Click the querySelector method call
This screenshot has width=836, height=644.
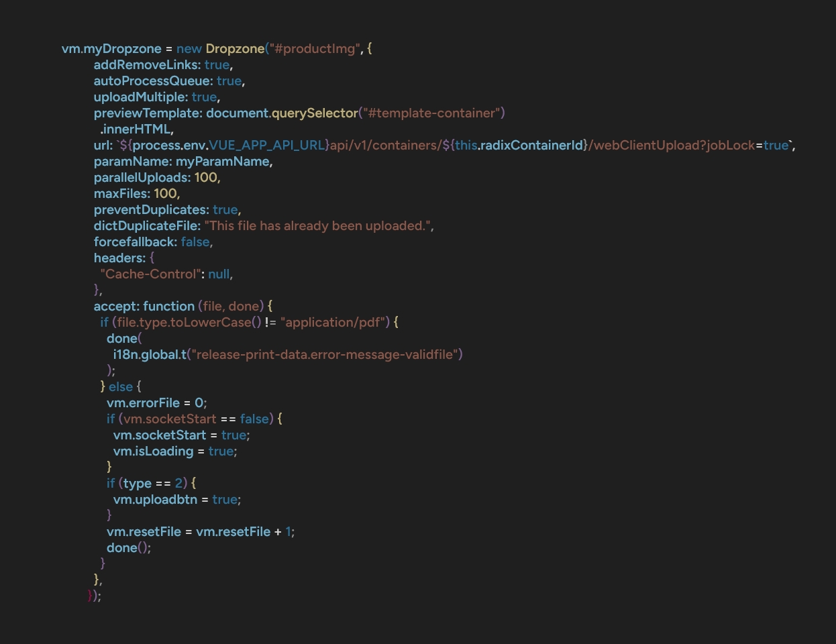(x=314, y=113)
